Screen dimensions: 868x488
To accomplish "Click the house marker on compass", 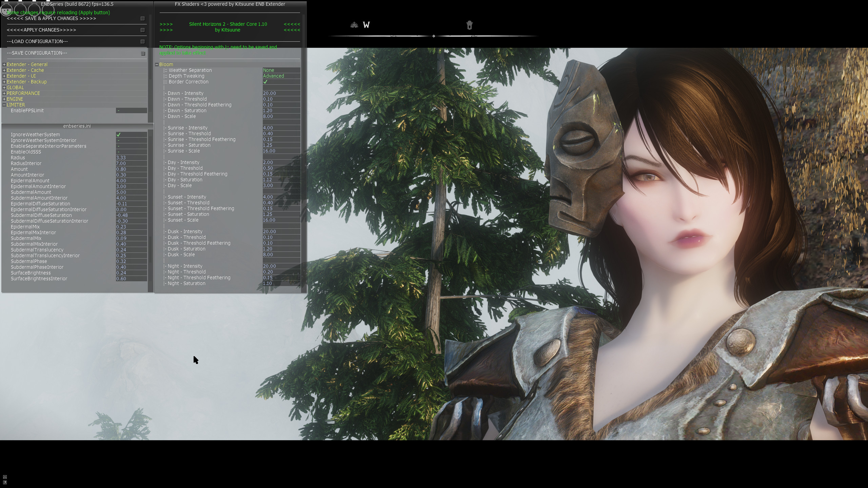I will [x=354, y=25].
